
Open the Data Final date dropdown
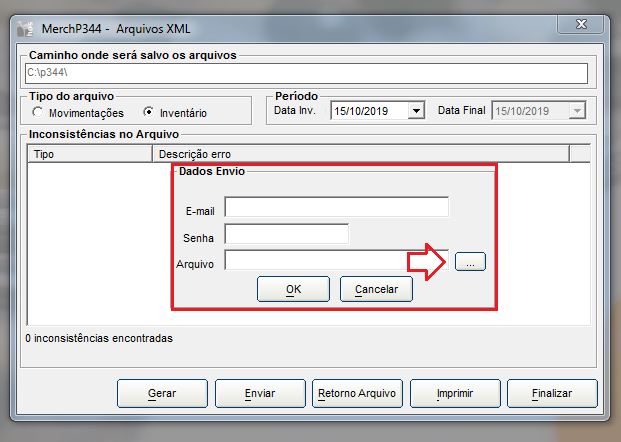(x=576, y=111)
